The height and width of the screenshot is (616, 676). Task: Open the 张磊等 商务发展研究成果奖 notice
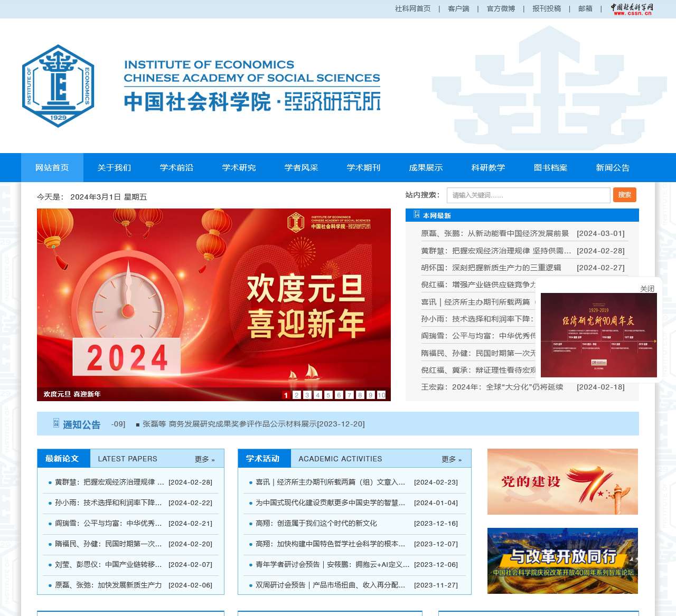253,424
